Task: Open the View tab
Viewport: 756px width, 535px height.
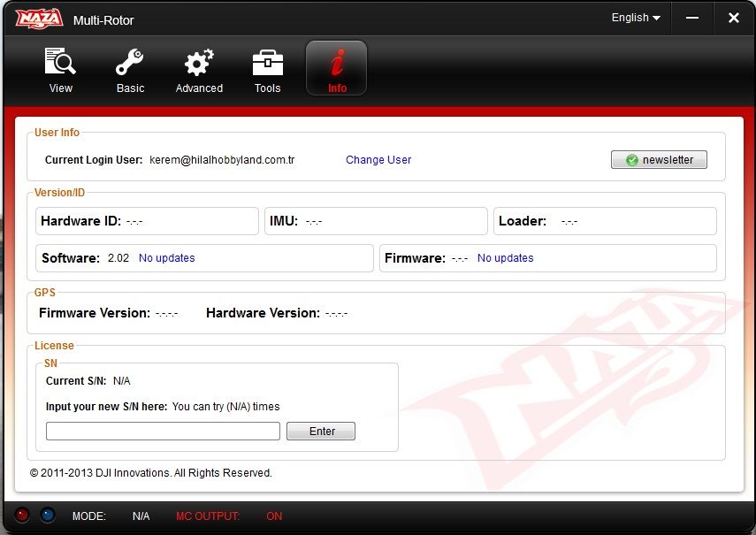Action: coord(60,71)
